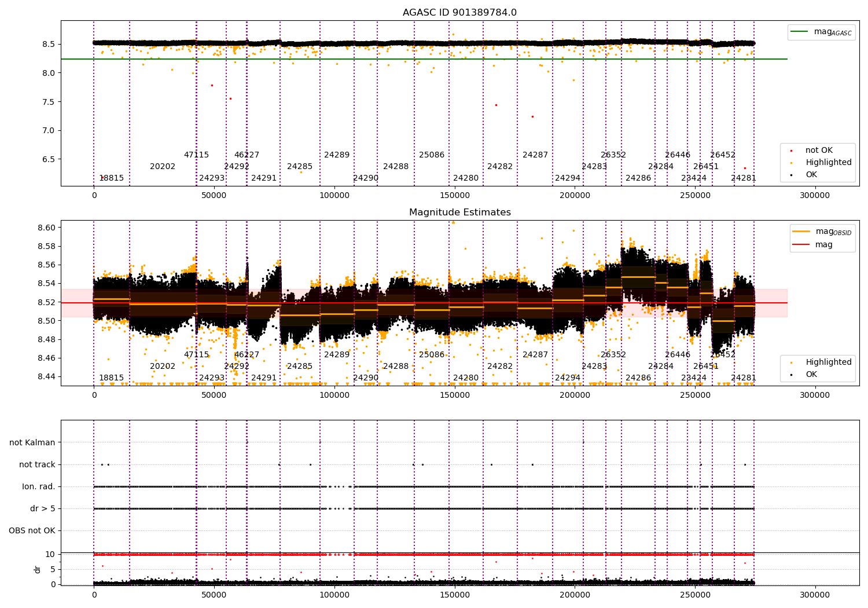The image size is (868, 608).
Task: Click OBSID label 24293 in top plot
Action: coord(212,178)
